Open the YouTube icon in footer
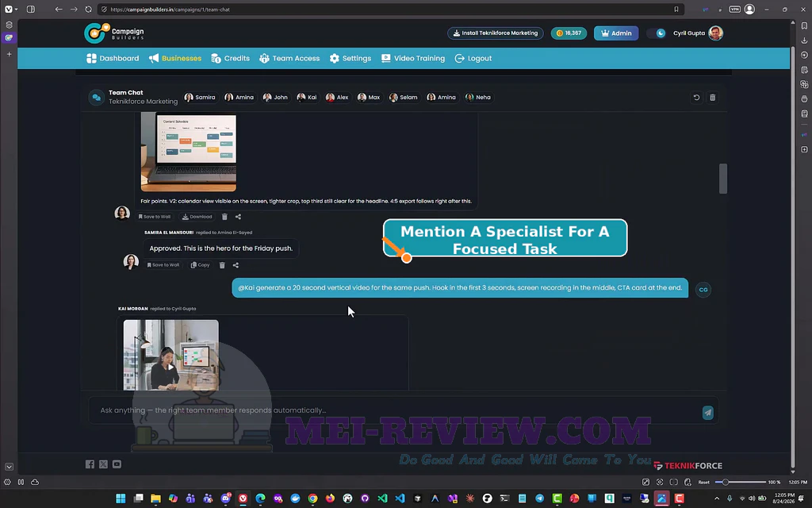 [x=117, y=464]
